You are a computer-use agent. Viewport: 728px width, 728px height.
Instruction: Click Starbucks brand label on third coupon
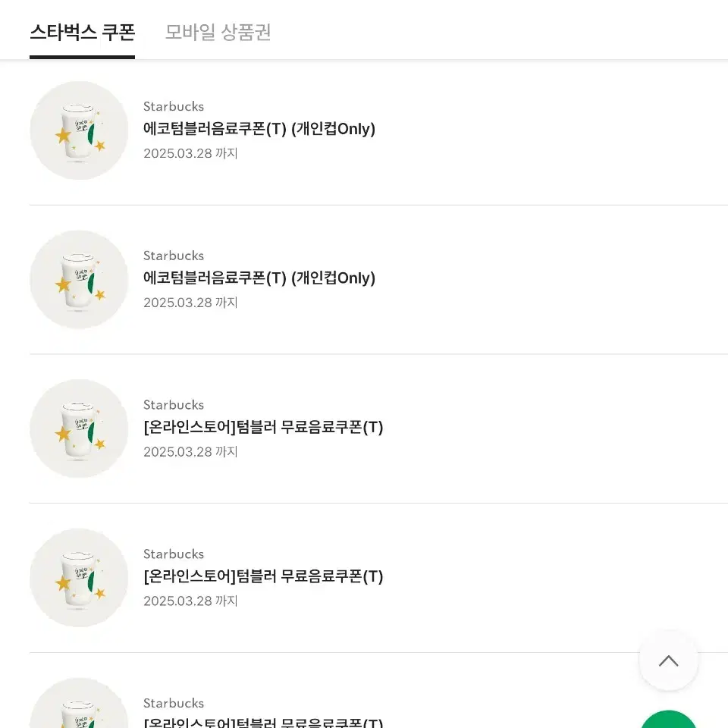point(174,405)
